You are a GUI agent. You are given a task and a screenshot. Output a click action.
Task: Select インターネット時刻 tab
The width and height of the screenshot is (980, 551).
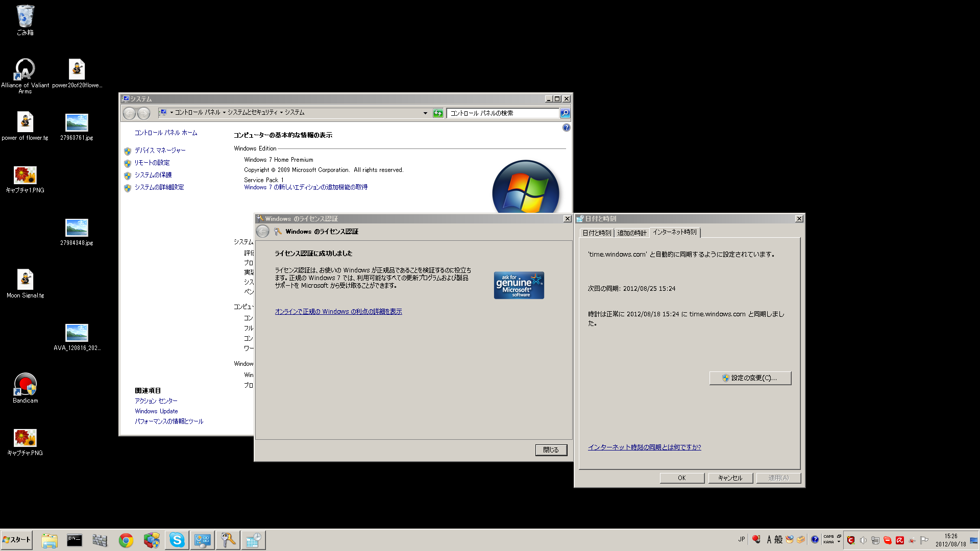[674, 232]
